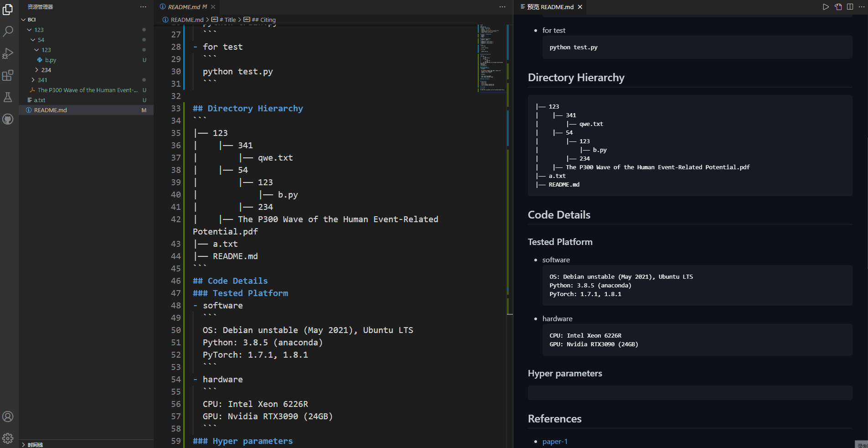868x448 pixels.
Task: Open the Extensions view icon
Action: (8, 75)
